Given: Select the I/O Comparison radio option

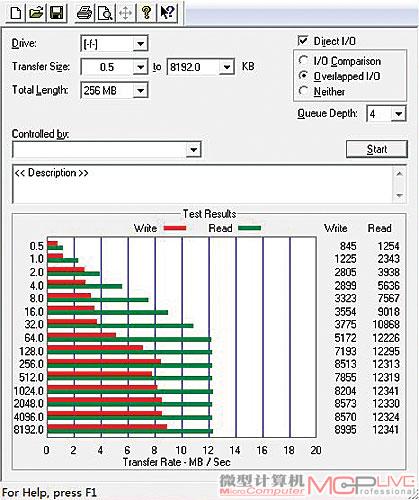Looking at the screenshot, I should click(x=303, y=61).
